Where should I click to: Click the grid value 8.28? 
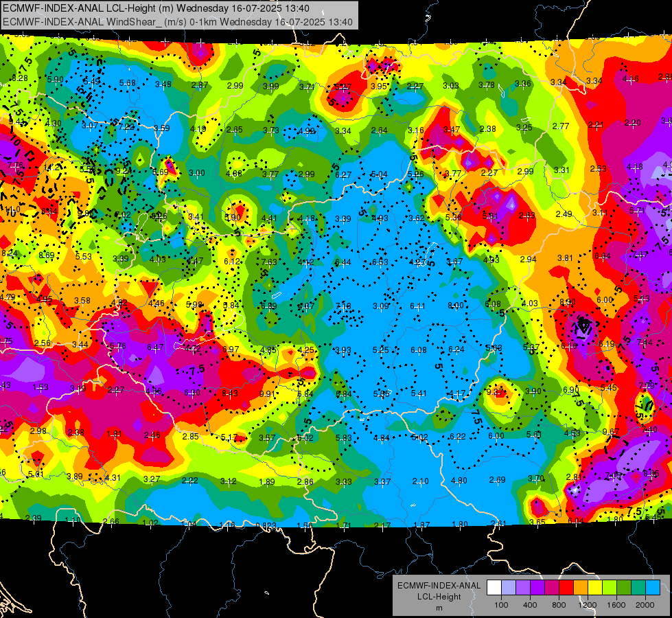[x=20, y=78]
